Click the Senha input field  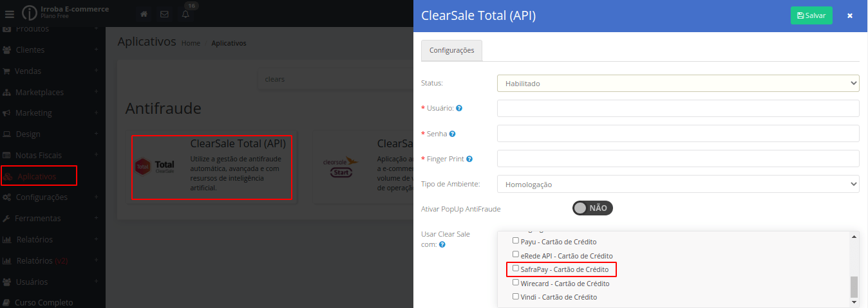coord(678,134)
